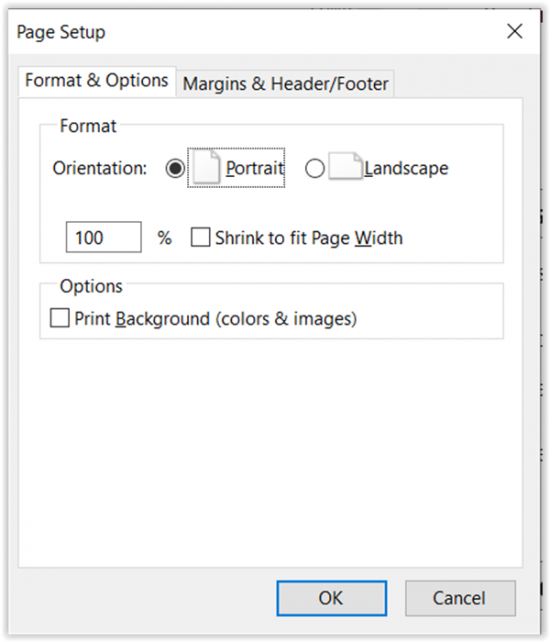Click the Landscape page orientation icon
The height and width of the screenshot is (642, 550).
[345, 166]
